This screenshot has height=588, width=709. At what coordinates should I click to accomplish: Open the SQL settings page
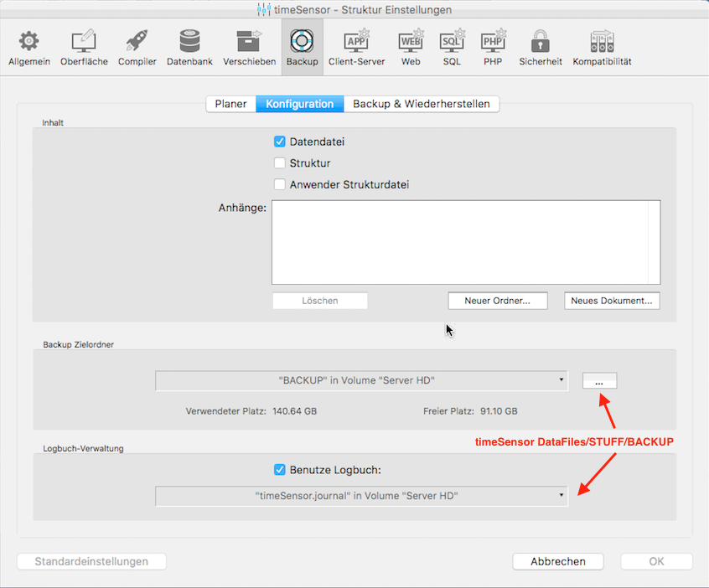[452, 48]
